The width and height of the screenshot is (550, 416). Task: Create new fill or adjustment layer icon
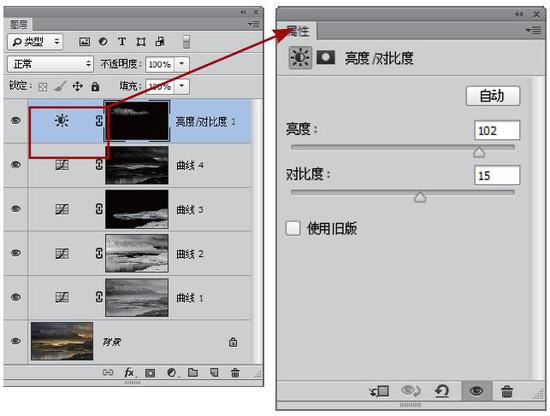click(172, 373)
